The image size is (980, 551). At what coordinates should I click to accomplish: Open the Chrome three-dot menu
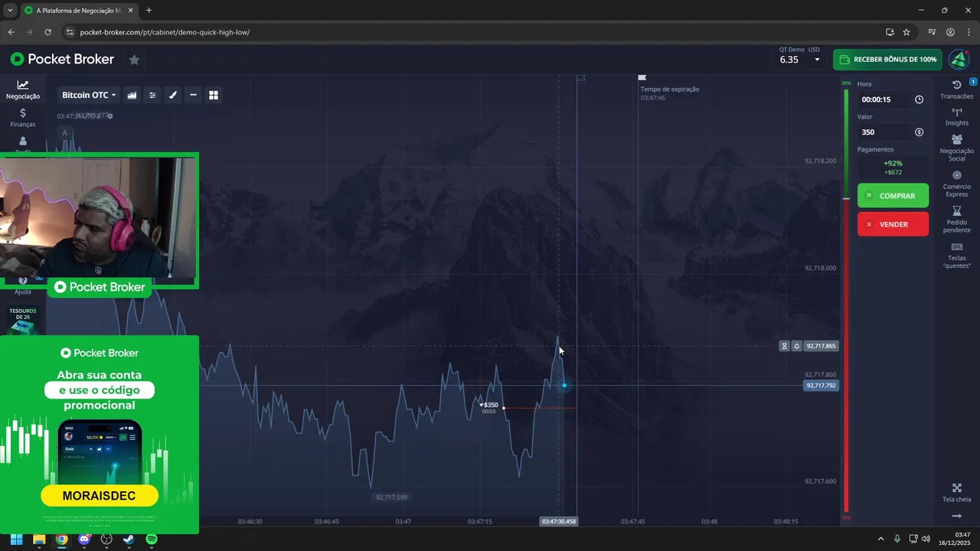(969, 32)
